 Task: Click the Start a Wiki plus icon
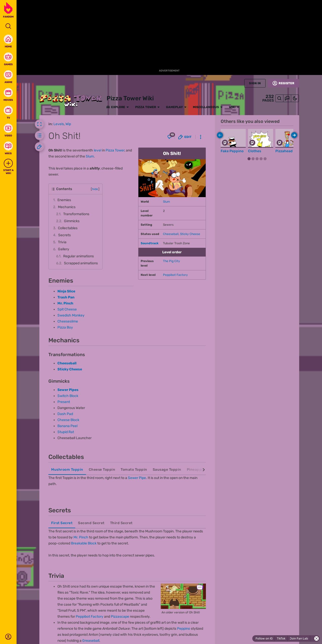[x=8, y=164]
